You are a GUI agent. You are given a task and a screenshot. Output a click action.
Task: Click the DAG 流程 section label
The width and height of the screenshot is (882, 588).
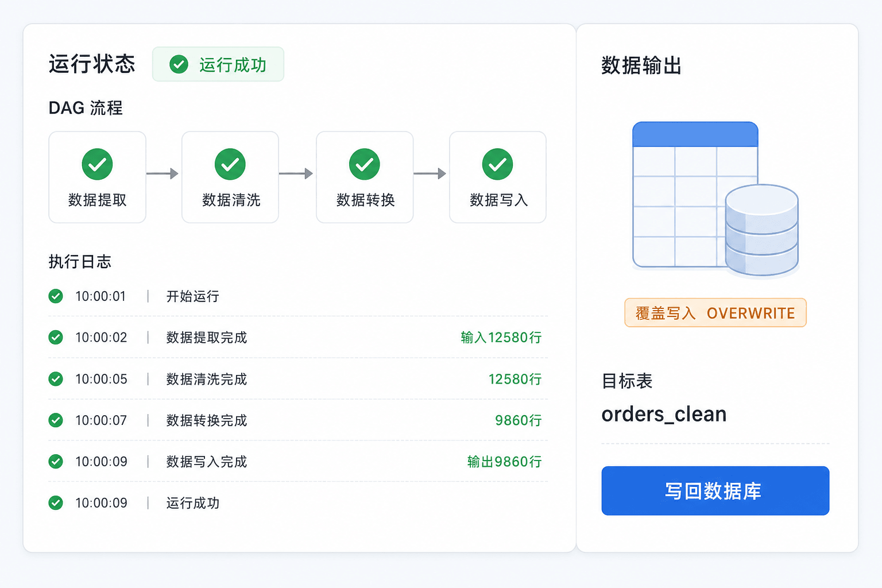(x=86, y=108)
